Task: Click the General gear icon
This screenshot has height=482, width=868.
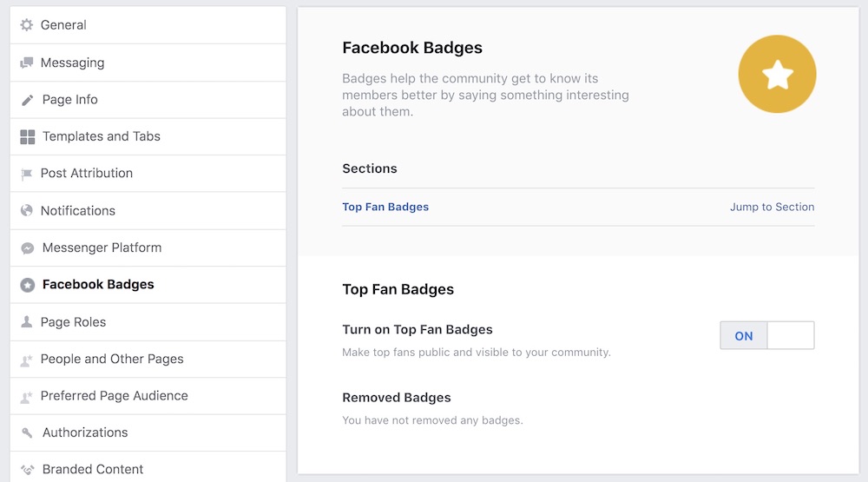Action: (x=27, y=25)
